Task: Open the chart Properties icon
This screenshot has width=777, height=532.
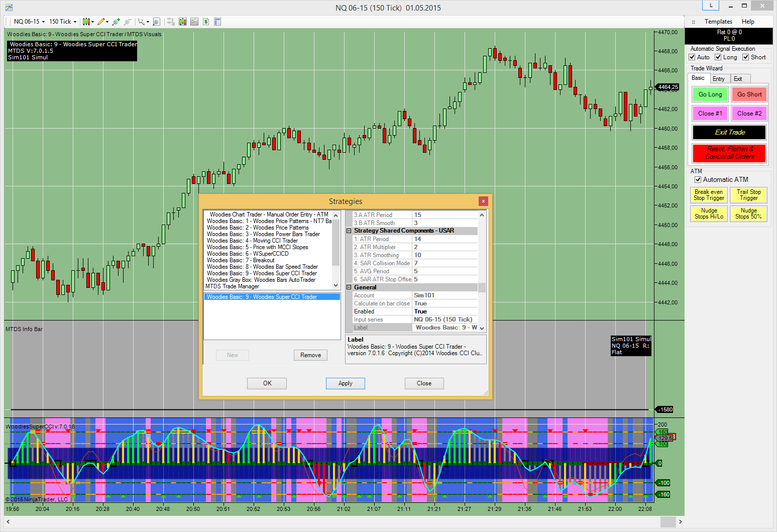Action: 217,22
